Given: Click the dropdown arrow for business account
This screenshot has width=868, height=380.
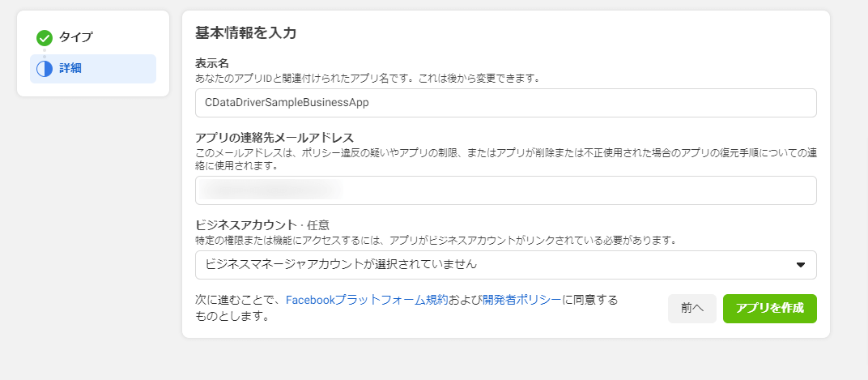Looking at the screenshot, I should [x=800, y=265].
